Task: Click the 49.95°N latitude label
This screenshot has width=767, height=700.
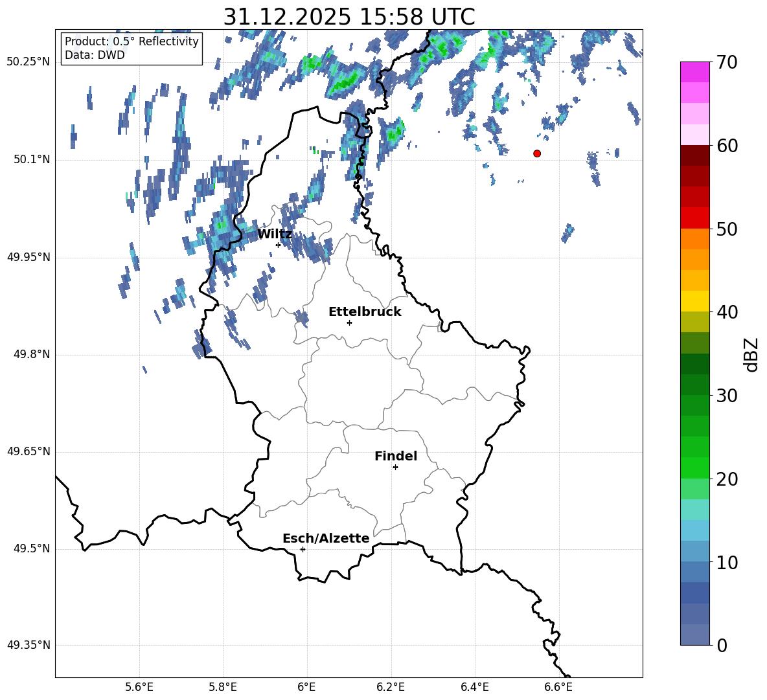Action: click(29, 257)
